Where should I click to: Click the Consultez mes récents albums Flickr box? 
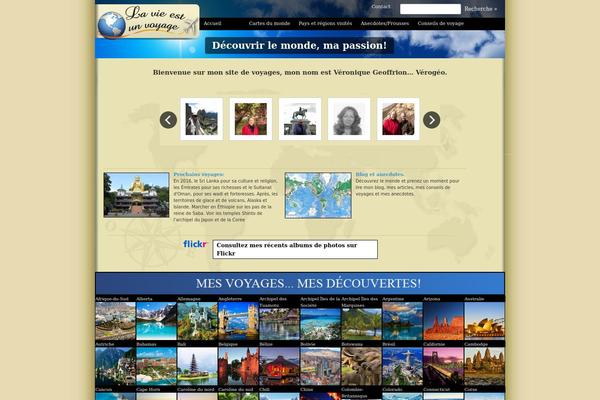(295, 249)
